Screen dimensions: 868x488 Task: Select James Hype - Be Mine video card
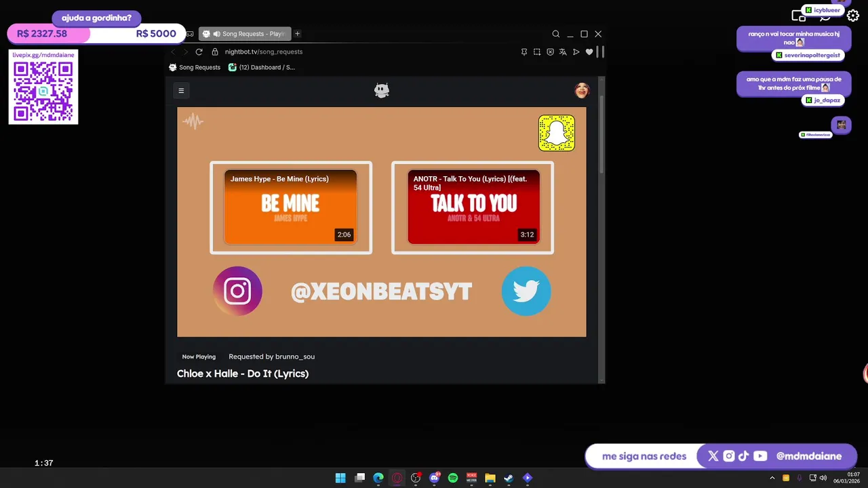point(291,207)
